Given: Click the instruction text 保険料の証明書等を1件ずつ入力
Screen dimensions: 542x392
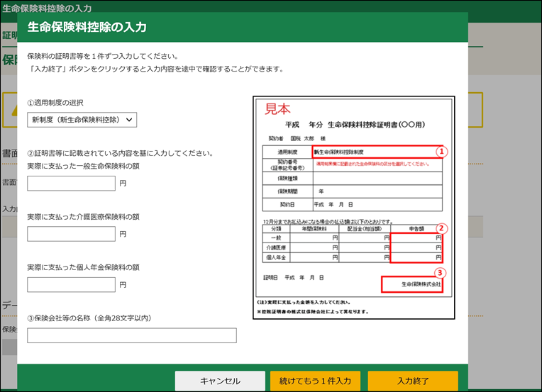Looking at the screenshot, I should coord(103,56).
